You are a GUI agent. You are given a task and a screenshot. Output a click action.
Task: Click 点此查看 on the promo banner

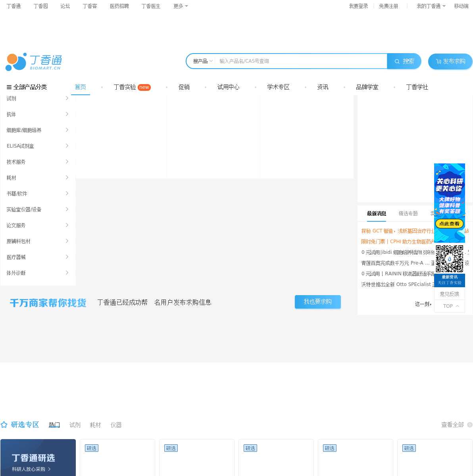click(450, 224)
